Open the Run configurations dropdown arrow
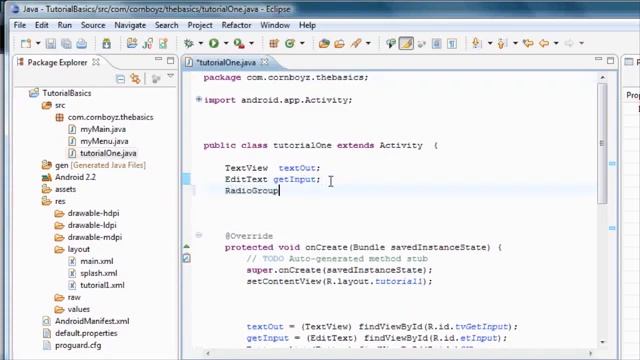Screen dimensions: 640x360 [x=226, y=43]
